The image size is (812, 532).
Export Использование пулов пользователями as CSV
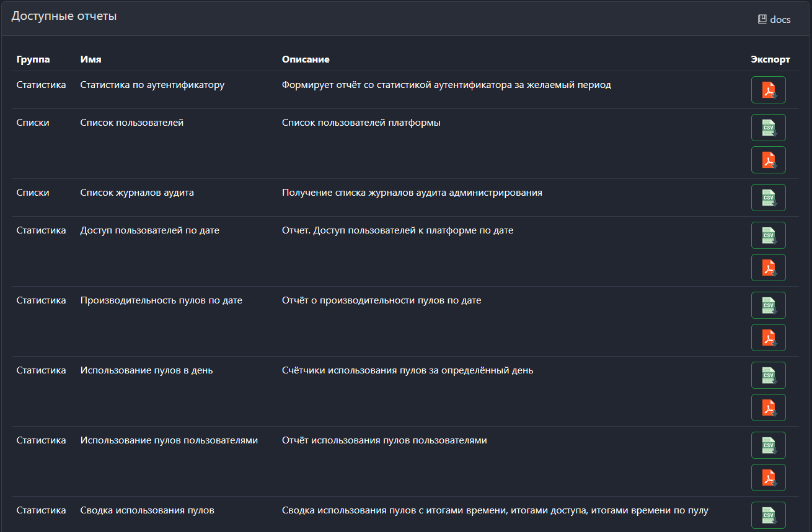coord(768,445)
